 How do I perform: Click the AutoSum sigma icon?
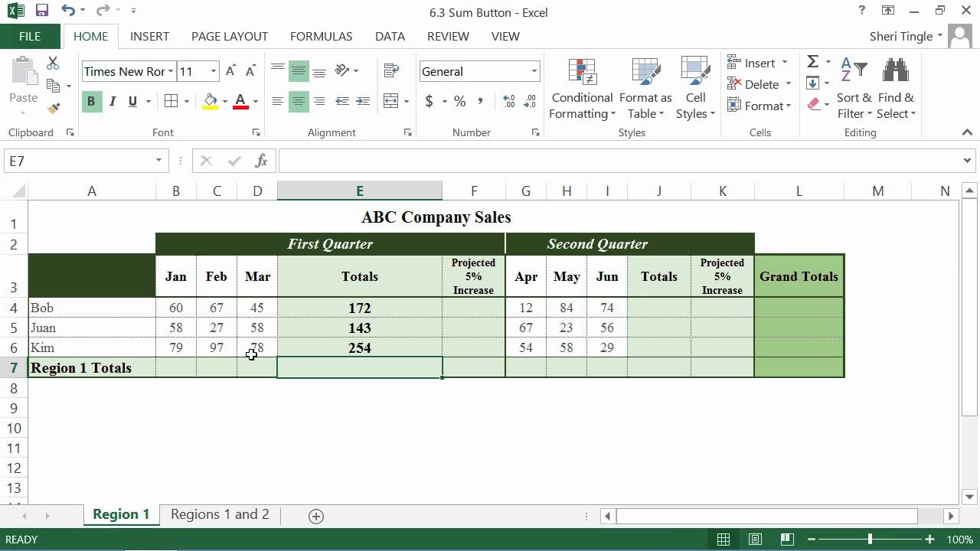[813, 62]
